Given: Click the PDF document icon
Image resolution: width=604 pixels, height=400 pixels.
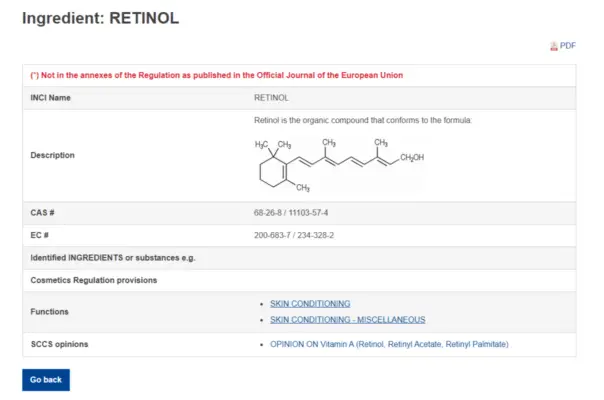Looking at the screenshot, I should coord(553,46).
